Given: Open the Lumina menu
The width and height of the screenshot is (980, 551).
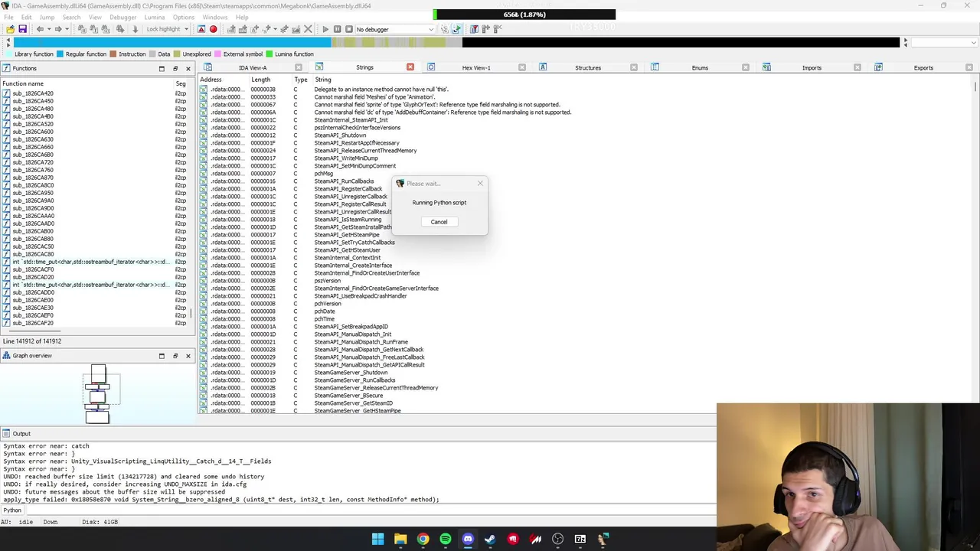Looking at the screenshot, I should coord(154,17).
